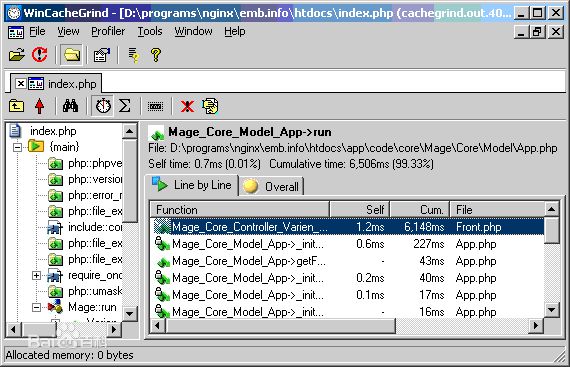Toggle the yellow folder view button

point(72,55)
